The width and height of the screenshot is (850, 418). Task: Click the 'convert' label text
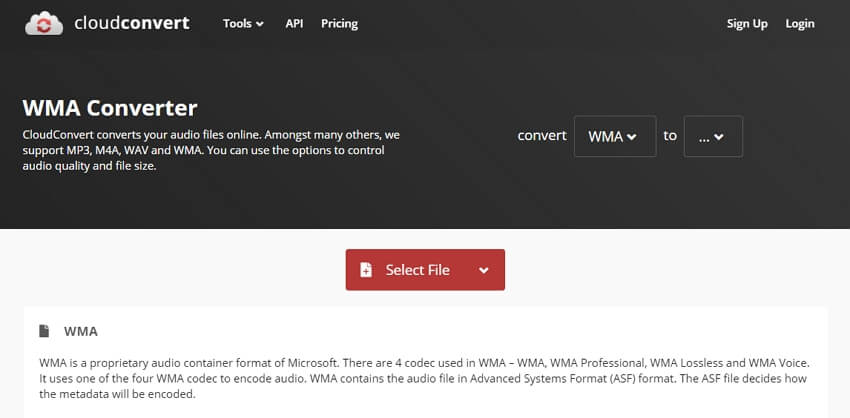pyautogui.click(x=542, y=136)
